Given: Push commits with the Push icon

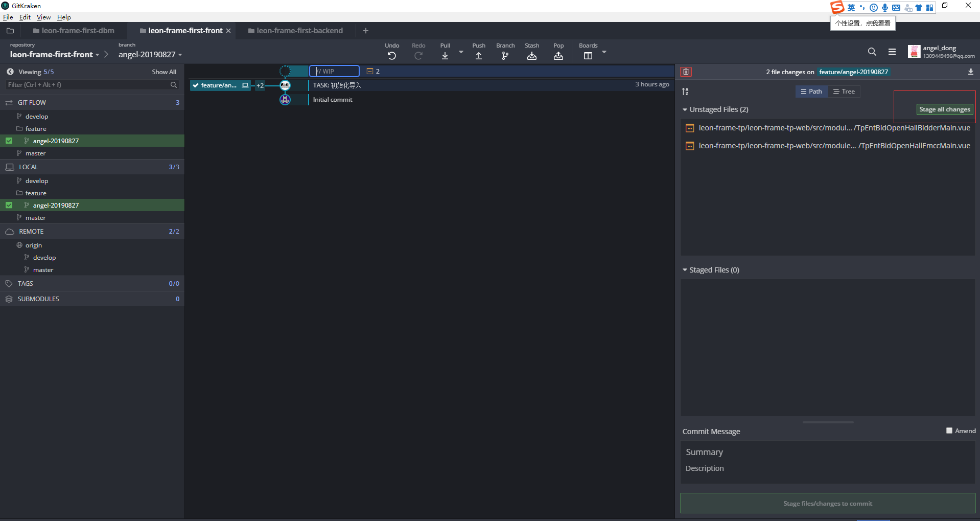Looking at the screenshot, I should [479, 56].
